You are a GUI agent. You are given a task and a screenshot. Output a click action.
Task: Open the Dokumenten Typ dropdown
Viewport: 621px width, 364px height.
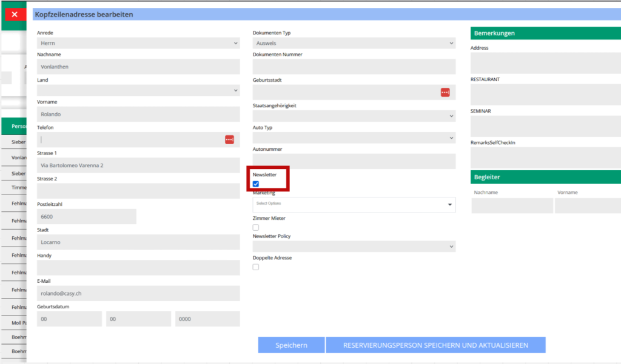[354, 43]
